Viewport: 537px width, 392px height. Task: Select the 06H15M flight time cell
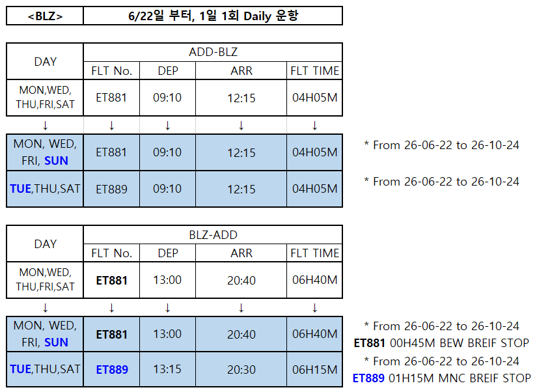[314, 370]
